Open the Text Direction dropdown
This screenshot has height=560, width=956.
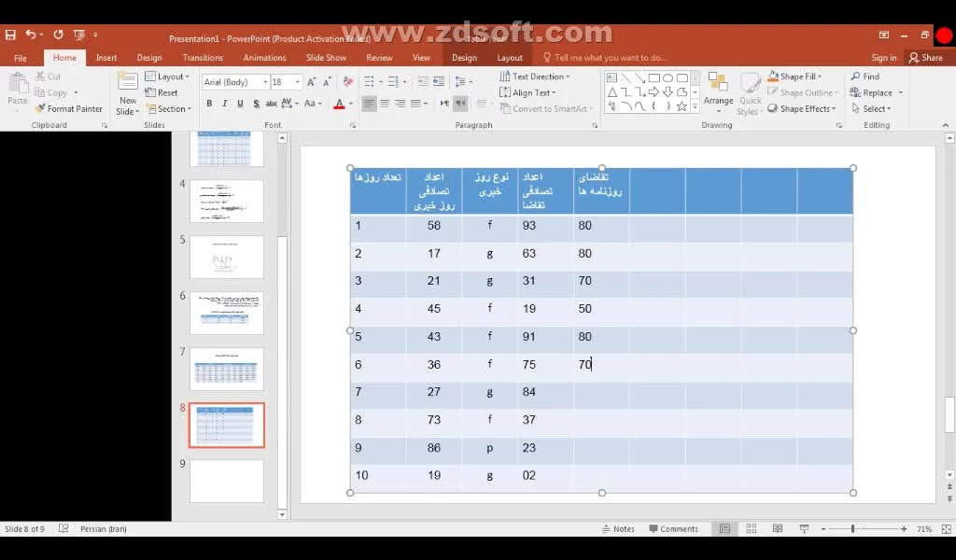[x=535, y=77]
